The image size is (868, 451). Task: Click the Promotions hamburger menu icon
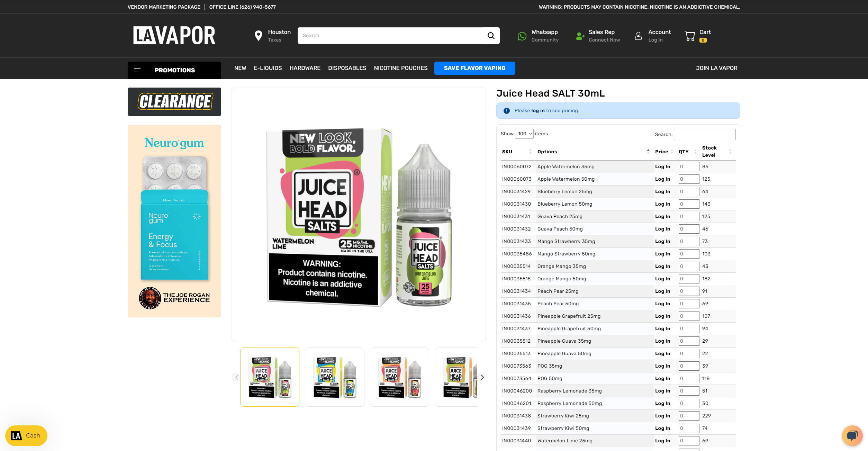[x=137, y=70]
